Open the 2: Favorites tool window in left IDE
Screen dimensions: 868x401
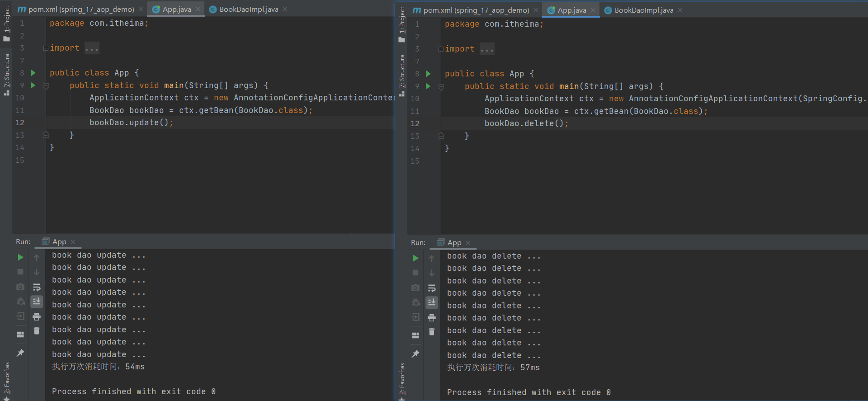(6, 381)
